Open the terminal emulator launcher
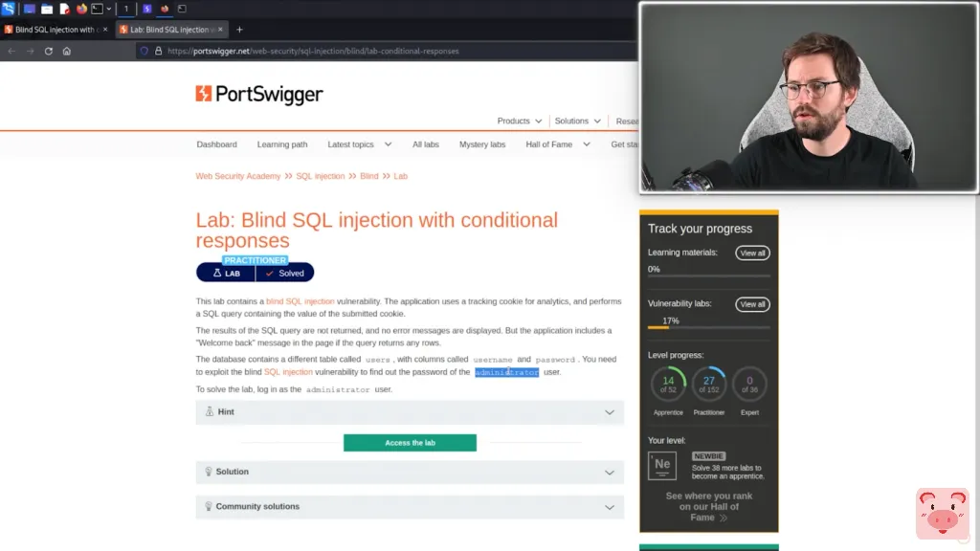The height and width of the screenshot is (551, 980). click(97, 9)
